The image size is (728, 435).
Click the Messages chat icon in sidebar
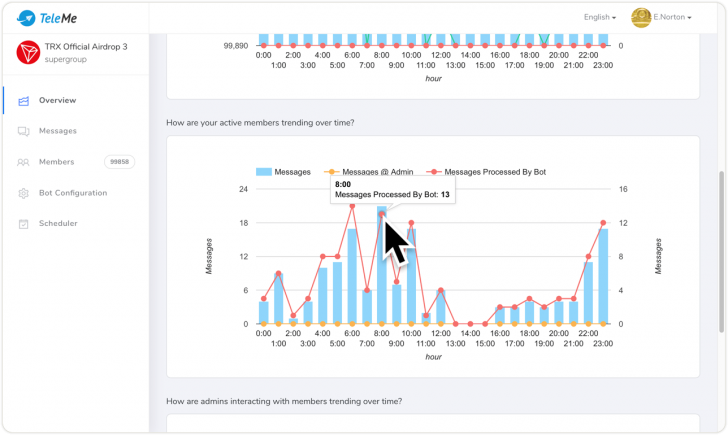[x=23, y=131]
